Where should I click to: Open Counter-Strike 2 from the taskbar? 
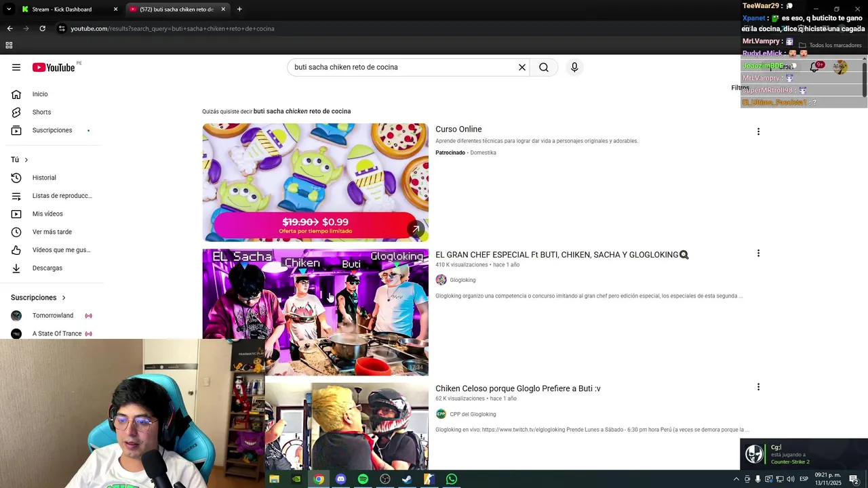(x=429, y=479)
